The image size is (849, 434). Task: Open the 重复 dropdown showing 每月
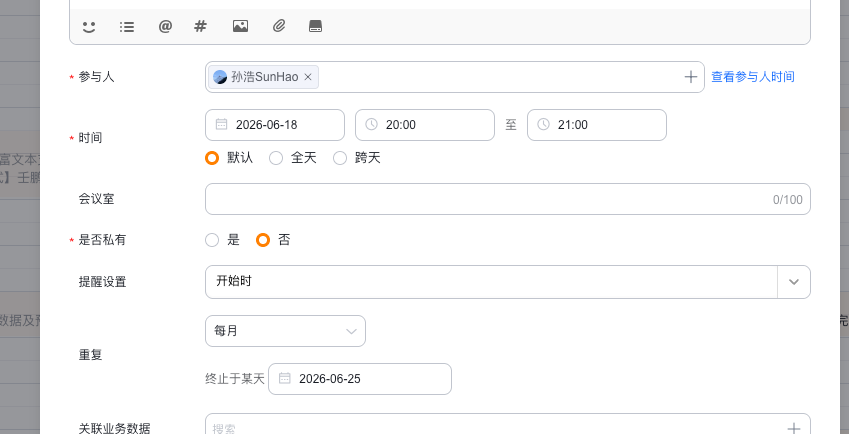tap(285, 331)
